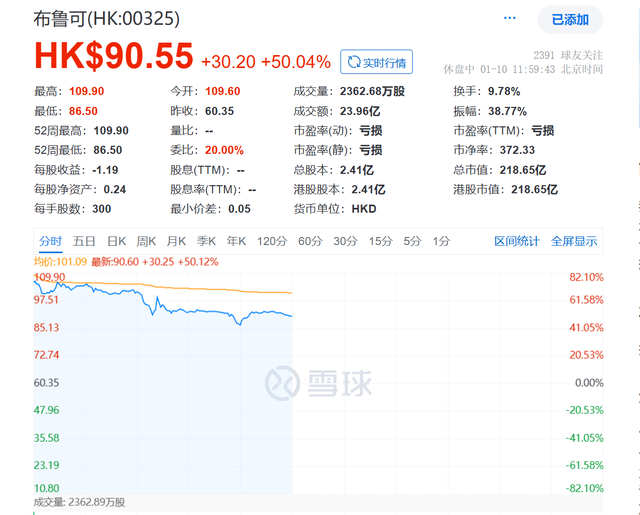Click the 港股市值 value 218.65亿

point(534,189)
